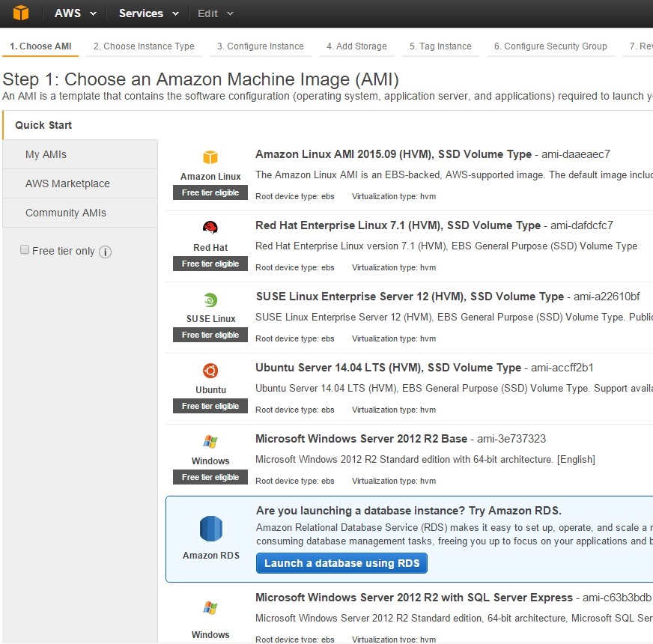Click the Amazon RDS database icon

[x=211, y=529]
